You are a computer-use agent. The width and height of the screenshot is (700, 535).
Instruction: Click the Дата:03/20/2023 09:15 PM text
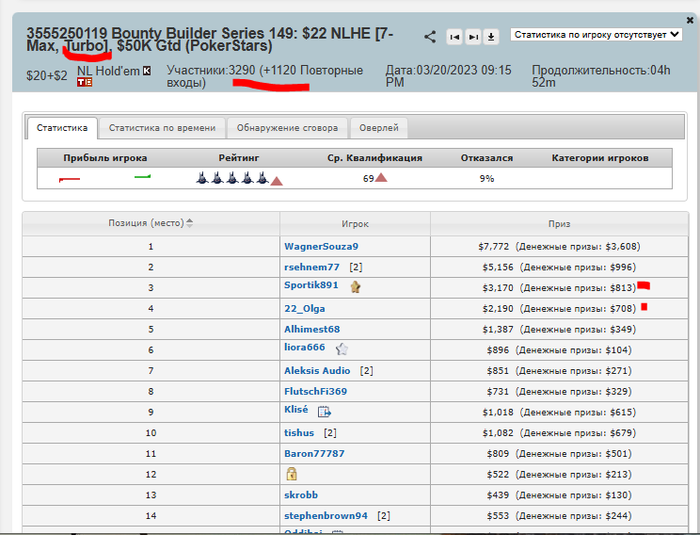[448, 76]
